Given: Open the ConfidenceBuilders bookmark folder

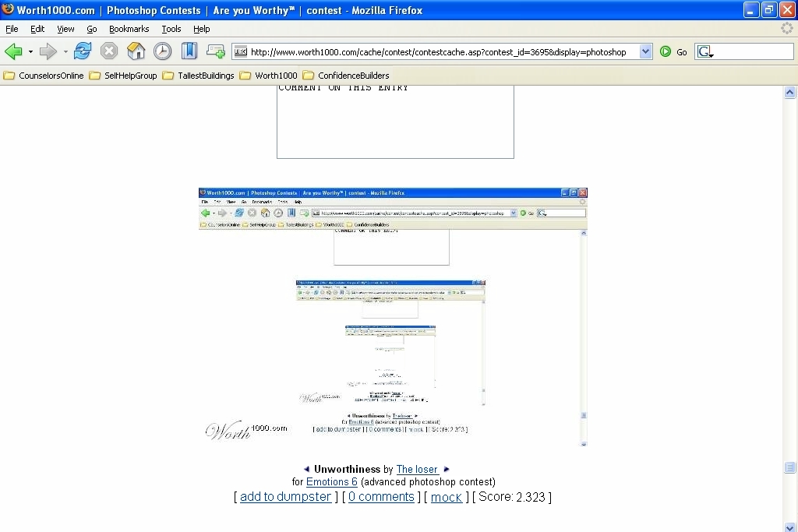Looking at the screenshot, I should click(346, 76).
